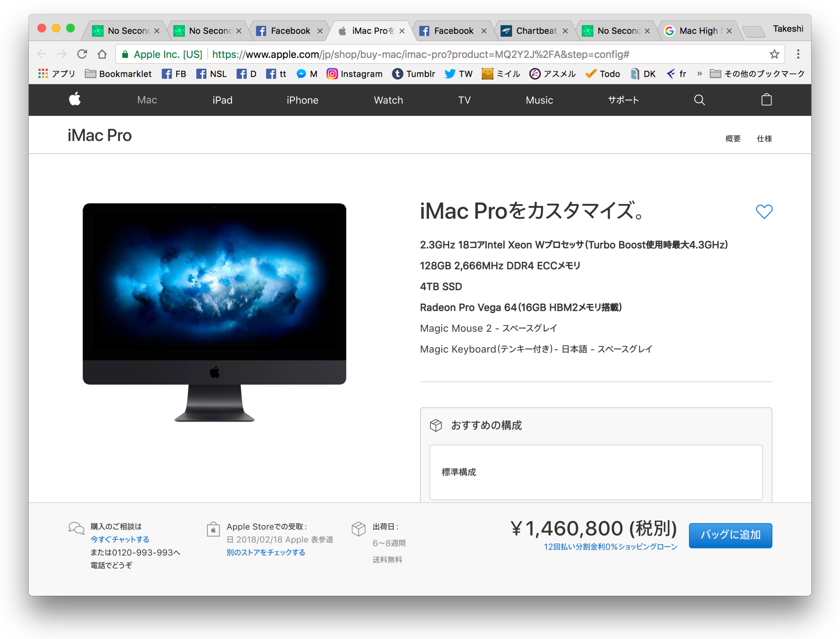This screenshot has width=840, height=639.
Task: Open the Instagram bookmark
Action: point(354,74)
